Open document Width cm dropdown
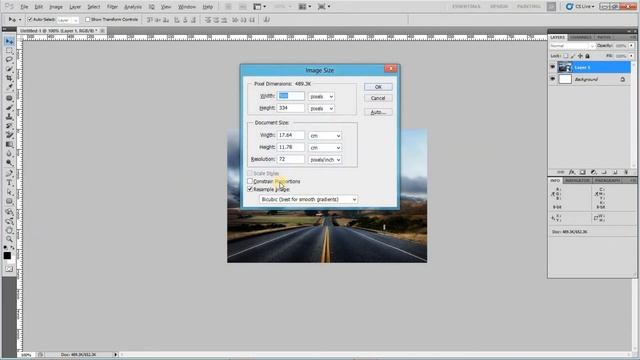 coord(325,136)
